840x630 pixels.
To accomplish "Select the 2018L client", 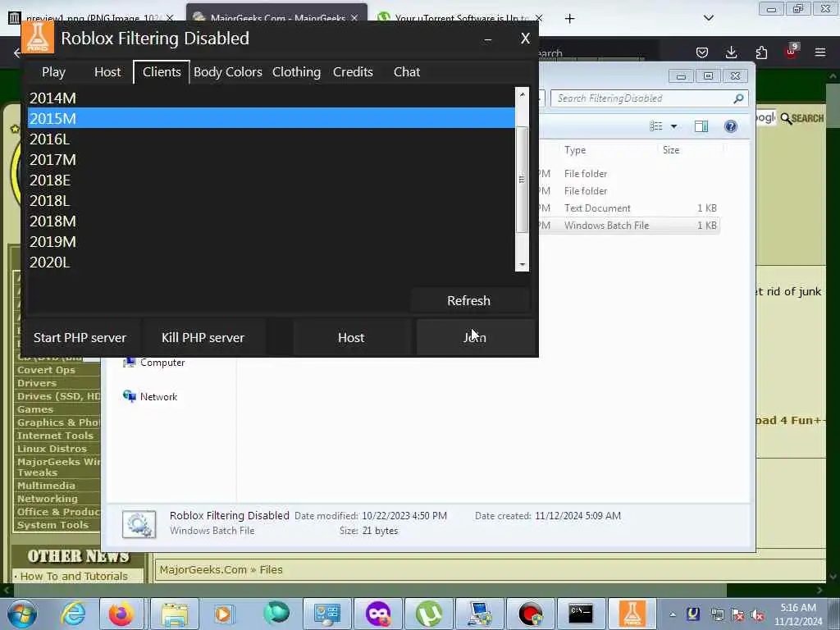I will [271, 200].
